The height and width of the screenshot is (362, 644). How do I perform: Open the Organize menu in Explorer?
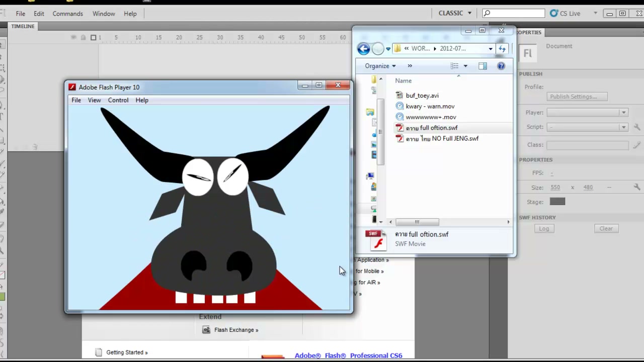point(380,66)
